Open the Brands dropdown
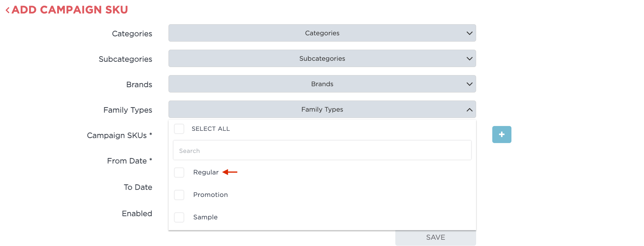 322,84
